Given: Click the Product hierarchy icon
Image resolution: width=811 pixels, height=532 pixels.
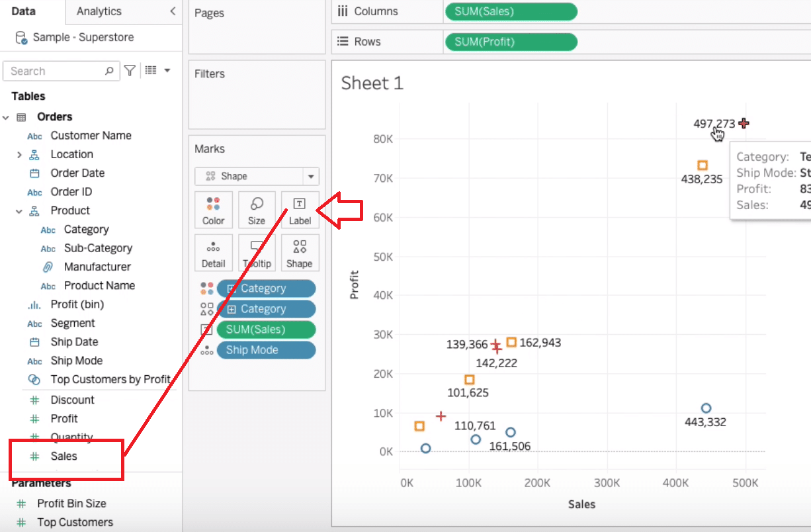Looking at the screenshot, I should pyautogui.click(x=34, y=211).
